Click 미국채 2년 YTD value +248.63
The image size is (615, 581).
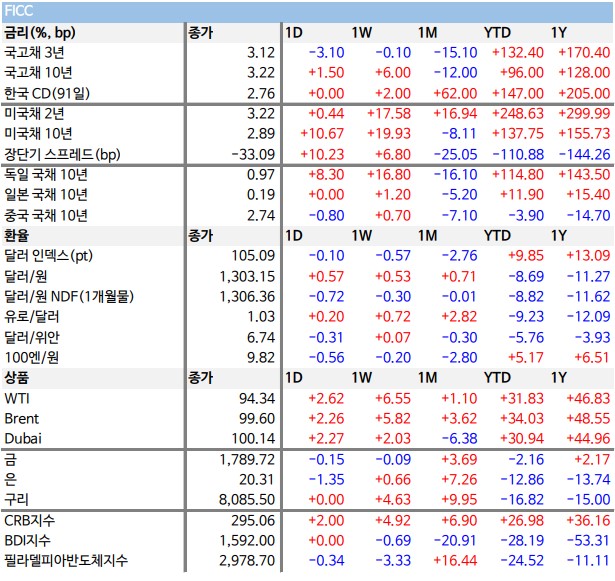[x=518, y=113]
